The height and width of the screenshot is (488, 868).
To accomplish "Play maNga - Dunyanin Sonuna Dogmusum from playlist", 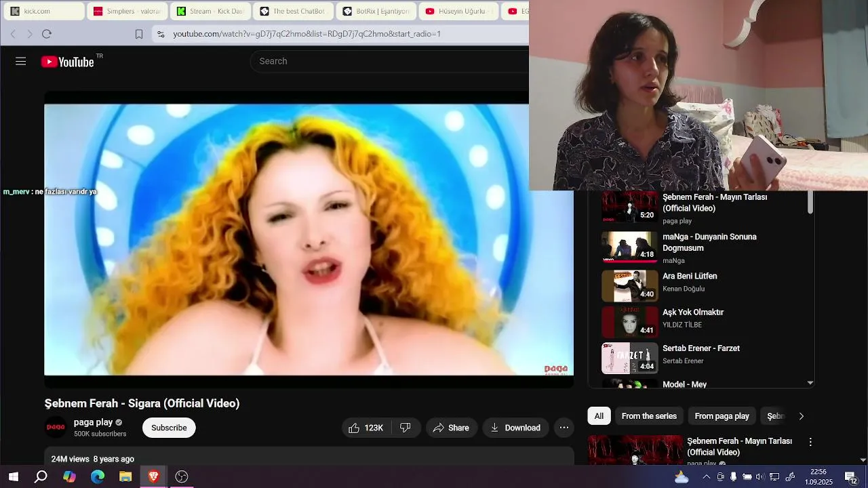I will 701,248.
